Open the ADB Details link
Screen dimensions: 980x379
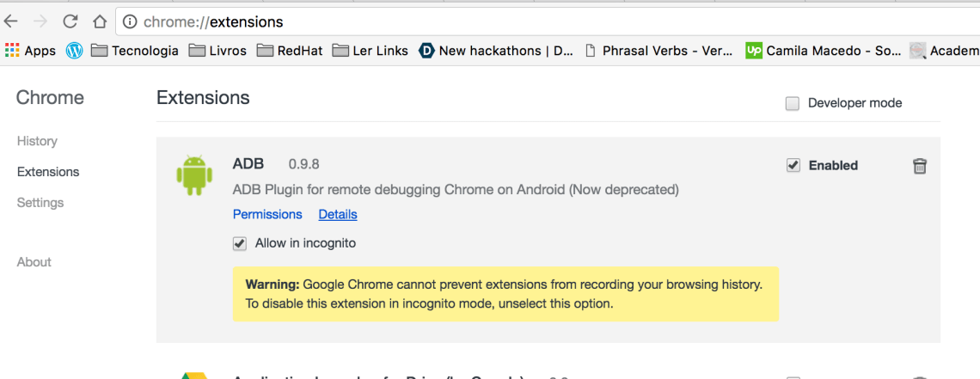point(338,214)
